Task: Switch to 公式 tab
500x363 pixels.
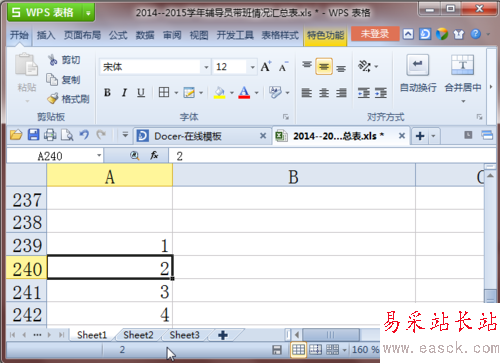Action: pos(118,35)
